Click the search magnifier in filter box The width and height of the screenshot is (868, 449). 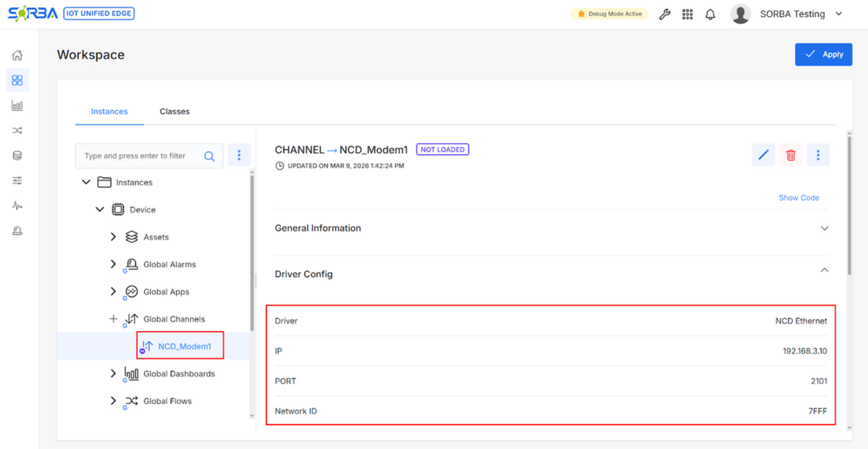[210, 156]
